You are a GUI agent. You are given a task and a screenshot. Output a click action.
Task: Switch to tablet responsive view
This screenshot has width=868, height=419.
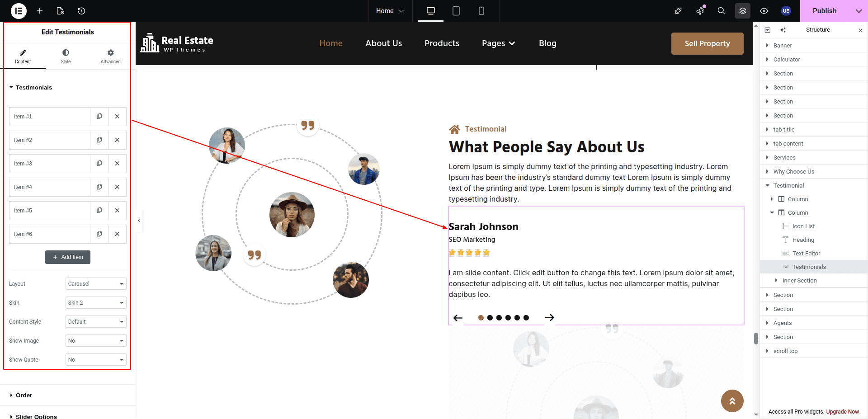point(456,11)
